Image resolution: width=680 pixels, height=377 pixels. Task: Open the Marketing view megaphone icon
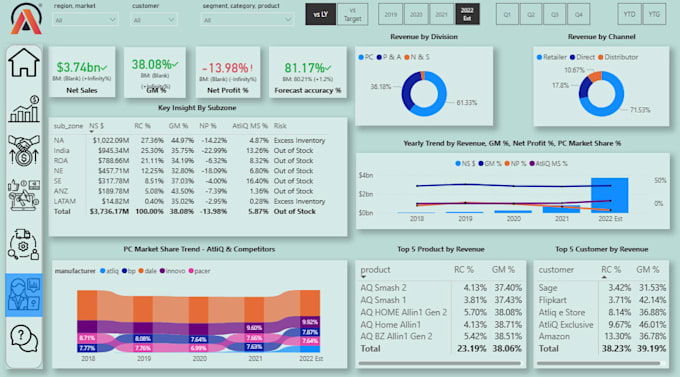tap(24, 195)
